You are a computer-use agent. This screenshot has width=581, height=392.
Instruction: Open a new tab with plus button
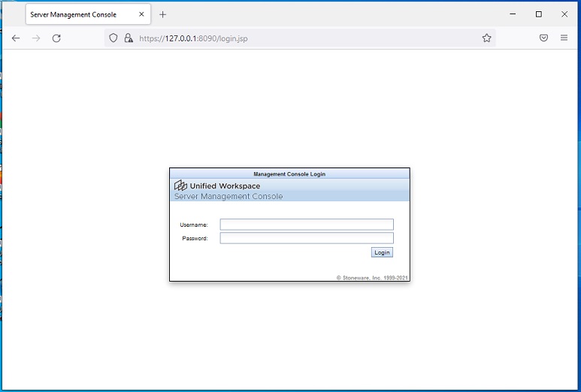163,14
